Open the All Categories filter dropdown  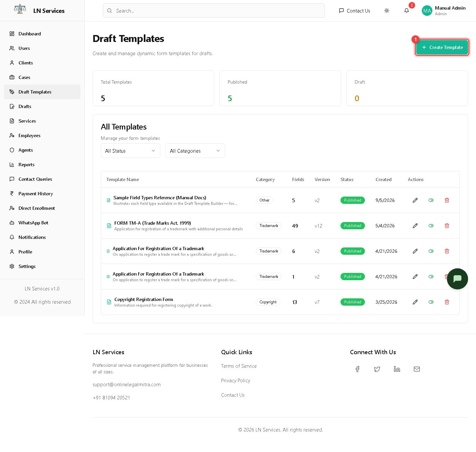195,151
